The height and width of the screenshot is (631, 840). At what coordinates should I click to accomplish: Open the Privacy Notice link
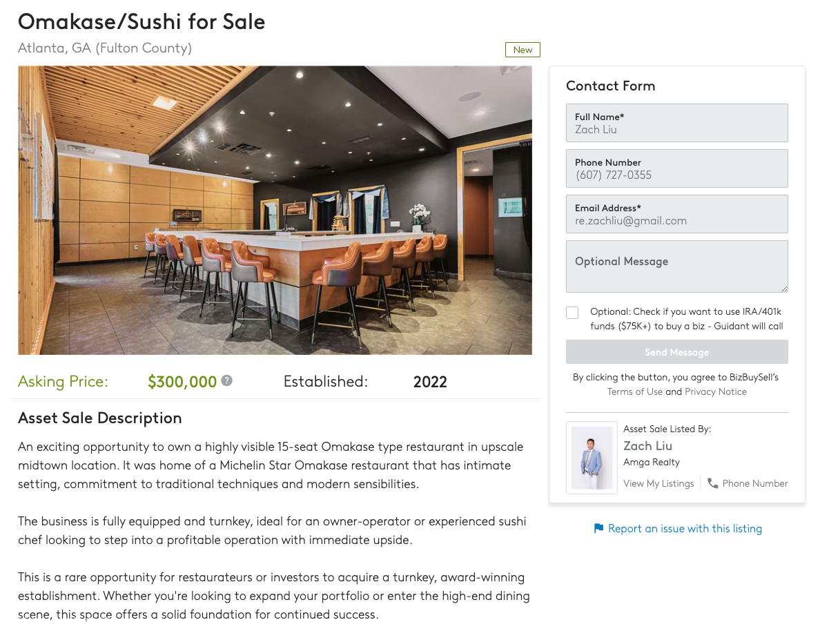coord(715,392)
